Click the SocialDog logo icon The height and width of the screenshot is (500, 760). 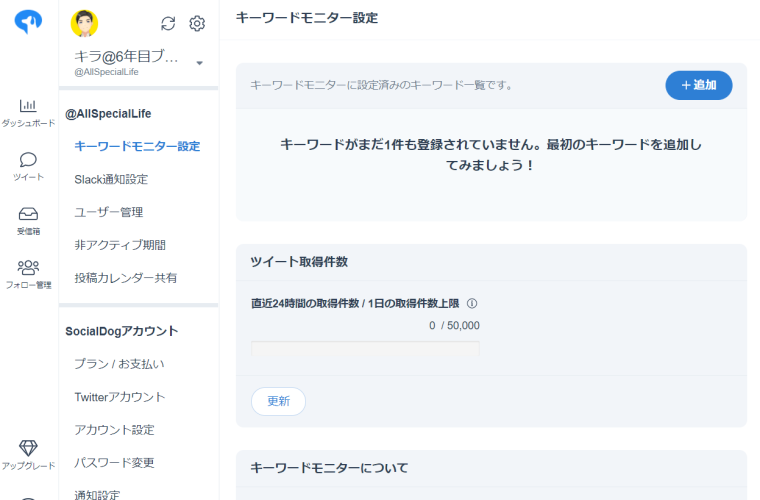pyautogui.click(x=28, y=22)
